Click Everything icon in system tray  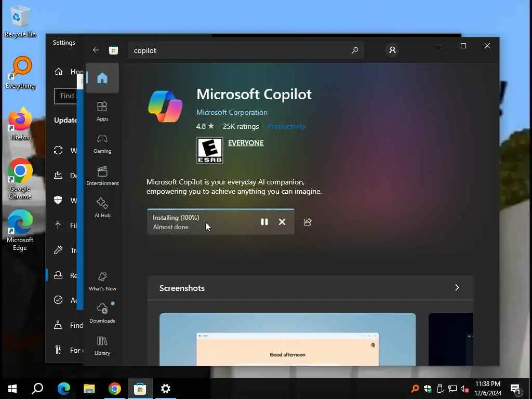(x=415, y=389)
